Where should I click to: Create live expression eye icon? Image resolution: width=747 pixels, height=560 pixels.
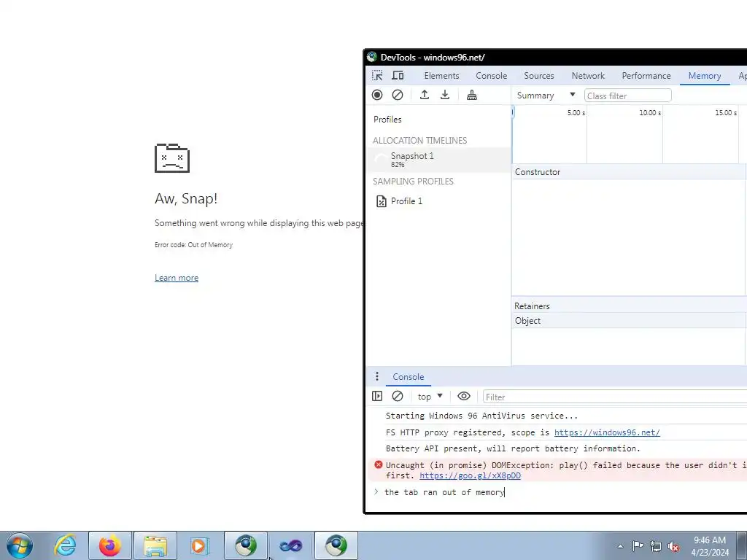463,396
